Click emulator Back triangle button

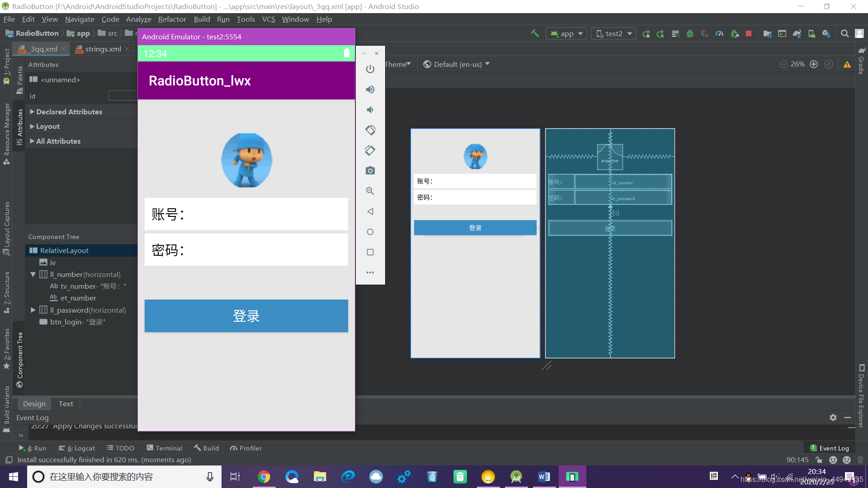(370, 211)
